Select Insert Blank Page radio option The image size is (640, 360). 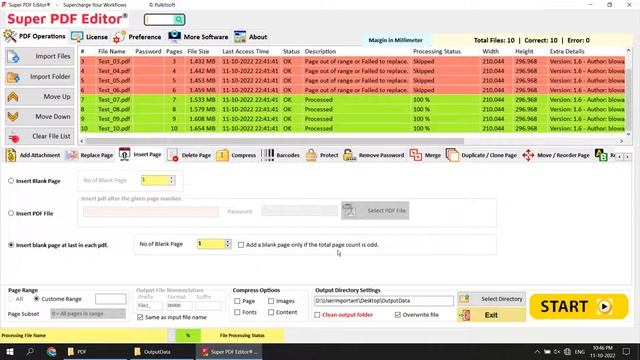[11, 181]
